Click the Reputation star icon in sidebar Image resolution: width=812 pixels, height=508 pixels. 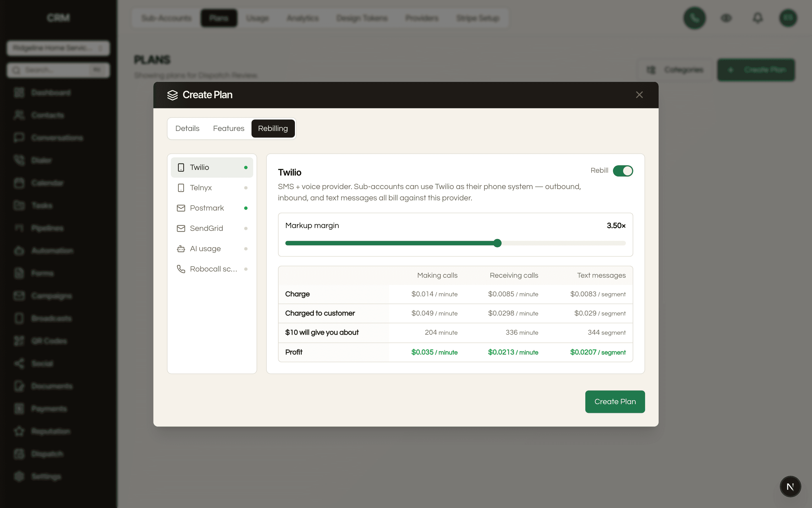coord(19,431)
